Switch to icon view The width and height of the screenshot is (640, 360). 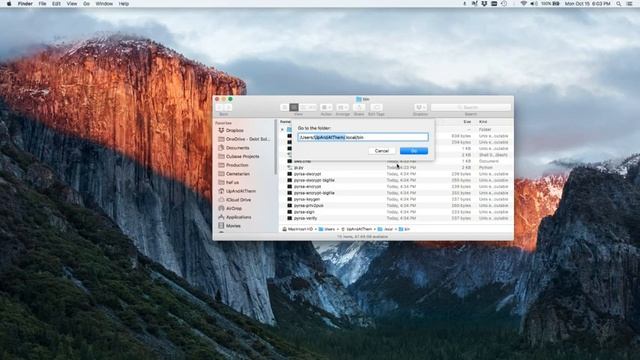coord(285,107)
